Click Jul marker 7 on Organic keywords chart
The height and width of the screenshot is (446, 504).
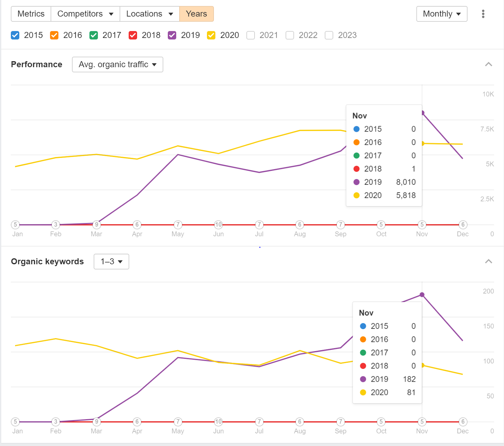coord(259,422)
